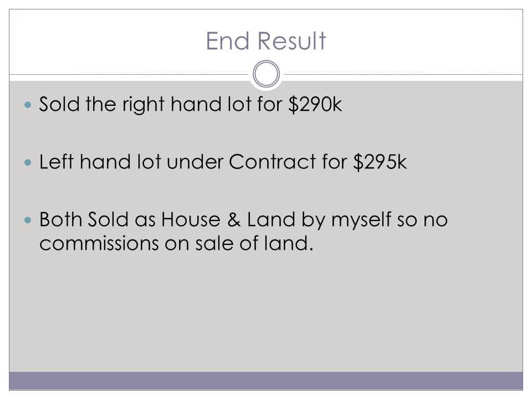Select the Left hand lot under Contract line
The height and width of the screenshot is (399, 532).
(x=223, y=162)
